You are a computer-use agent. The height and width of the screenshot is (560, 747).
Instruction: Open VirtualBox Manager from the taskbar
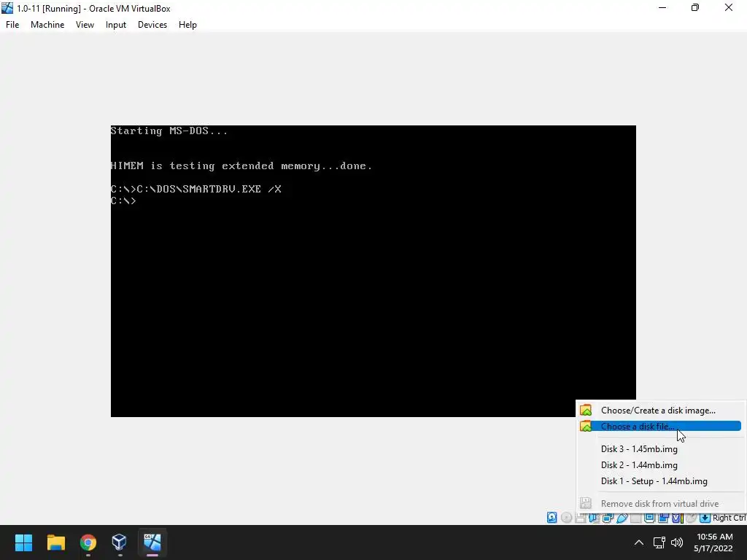(x=119, y=542)
